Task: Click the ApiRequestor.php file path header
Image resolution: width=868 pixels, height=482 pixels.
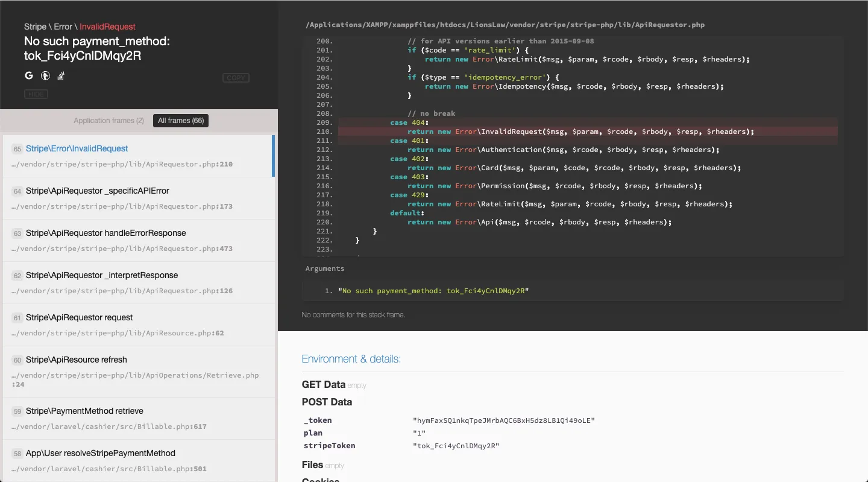Action: pos(505,25)
